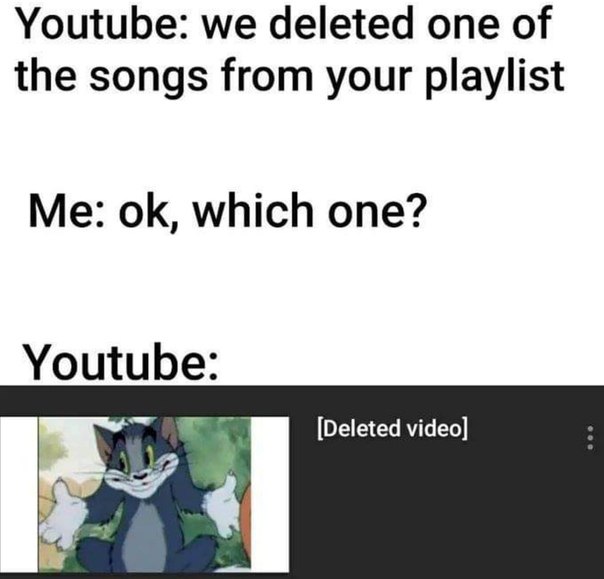604x579 pixels.
Task: Click Tom's grey belly in the thumbnail
Action: point(143,535)
